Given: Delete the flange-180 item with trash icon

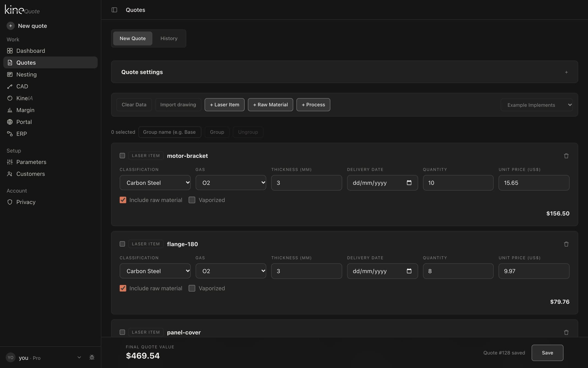Looking at the screenshot, I should (x=566, y=244).
